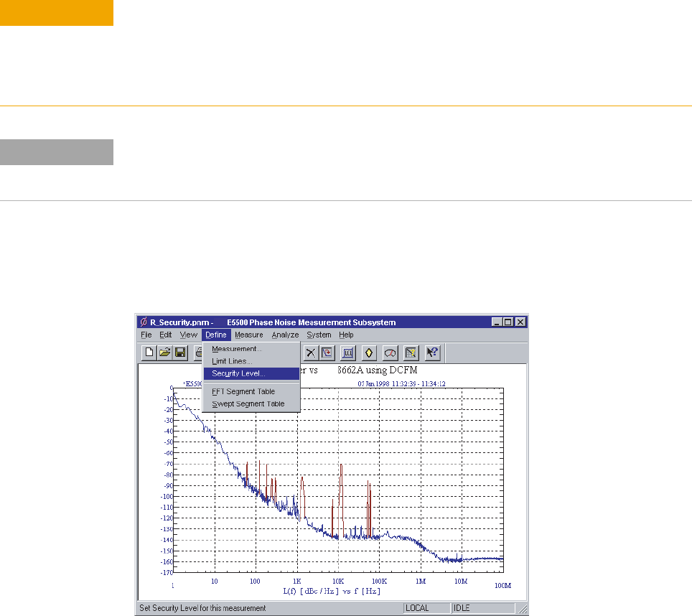Click the -100 y-axis label
This screenshot has height=616, width=692.
pyautogui.click(x=167, y=497)
